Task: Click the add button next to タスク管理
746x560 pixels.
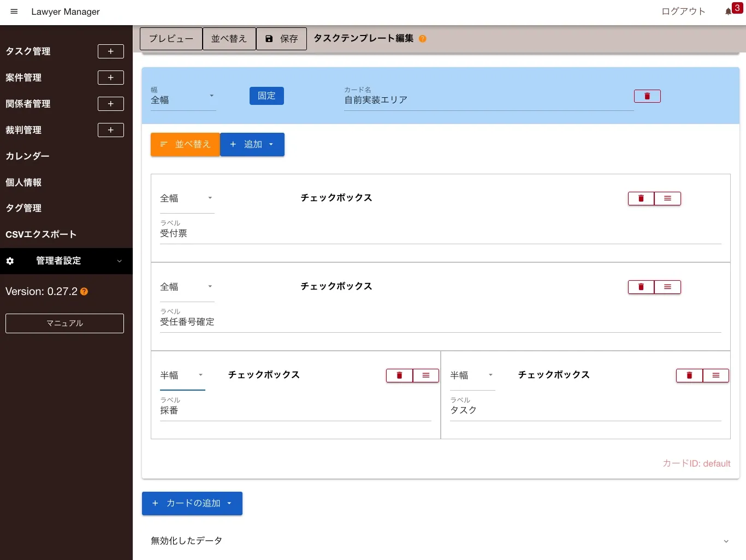Action: [111, 51]
